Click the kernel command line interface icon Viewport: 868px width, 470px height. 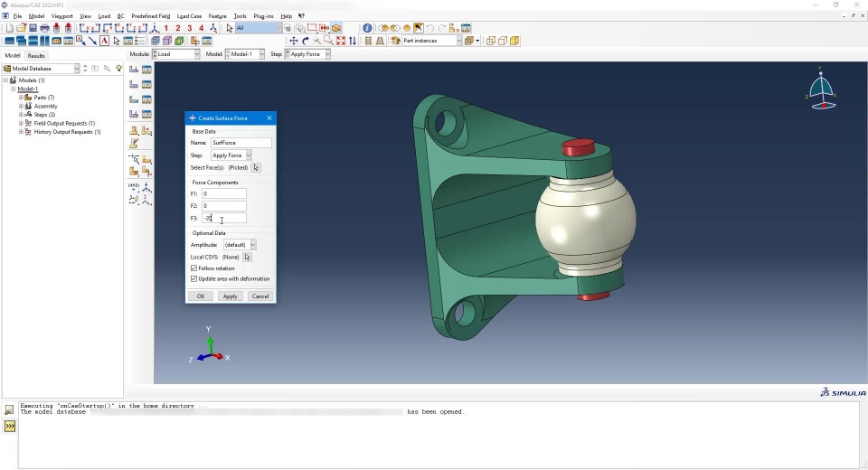9,427
